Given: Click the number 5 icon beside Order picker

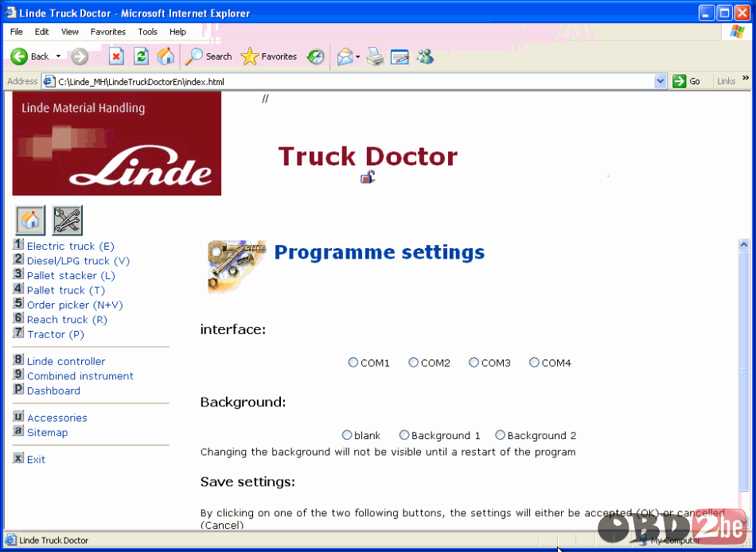Looking at the screenshot, I should coord(18,303).
